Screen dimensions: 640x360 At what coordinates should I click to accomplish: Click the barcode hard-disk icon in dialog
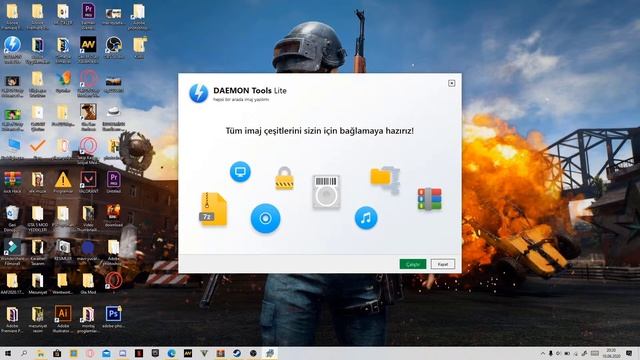326,191
